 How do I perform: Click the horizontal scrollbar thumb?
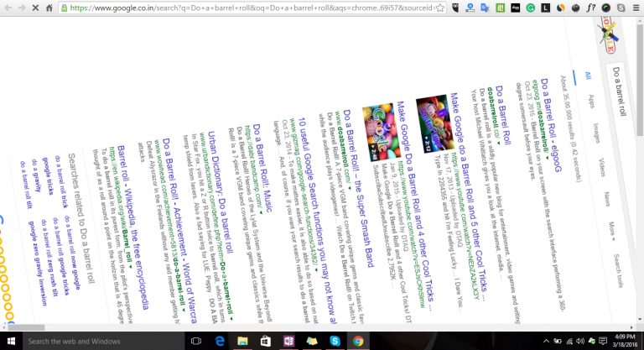pyautogui.click(x=26, y=327)
